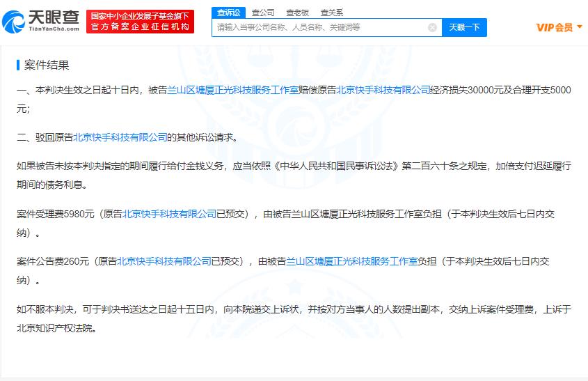588x381 pixels.
Task: Open 北京快手科技有限公司 link in 案件公告费 line
Action: point(164,261)
